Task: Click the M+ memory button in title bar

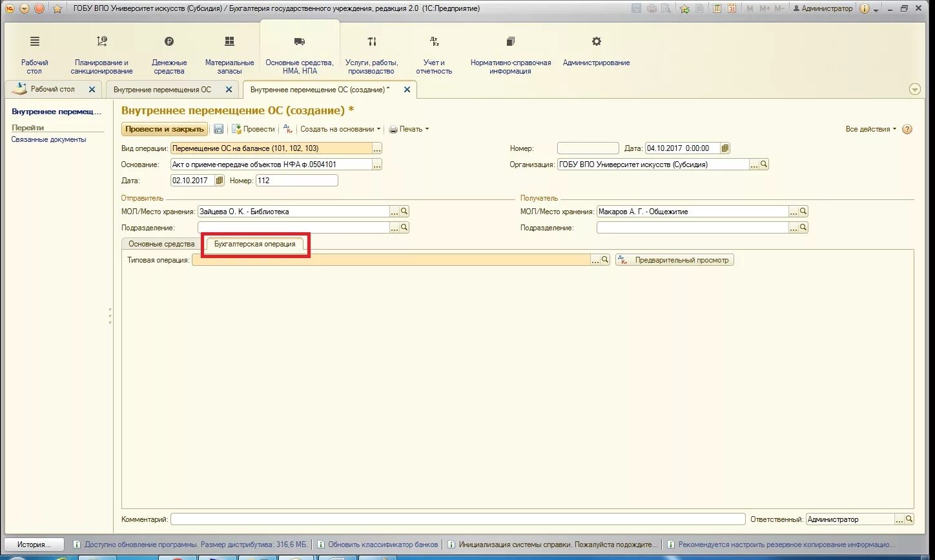Action: click(765, 8)
